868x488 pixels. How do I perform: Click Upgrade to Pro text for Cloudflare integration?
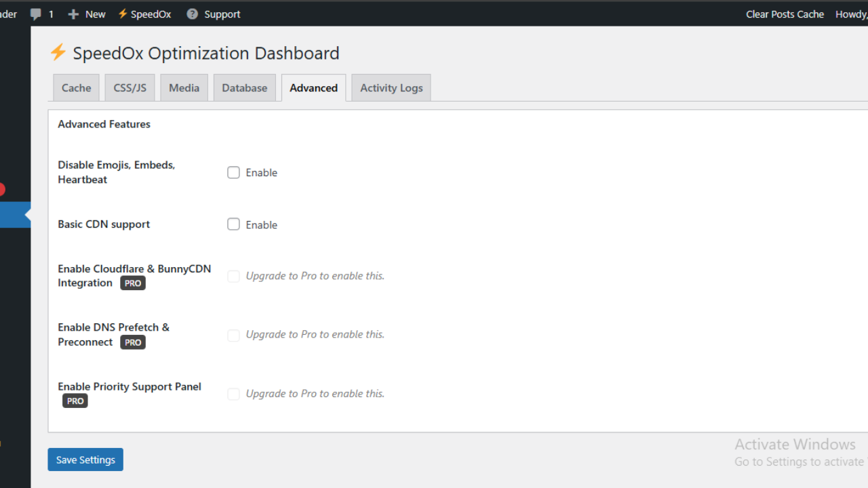coord(315,276)
